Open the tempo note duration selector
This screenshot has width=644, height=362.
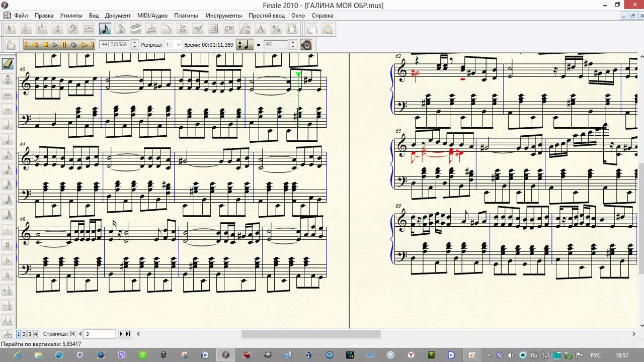click(x=245, y=45)
